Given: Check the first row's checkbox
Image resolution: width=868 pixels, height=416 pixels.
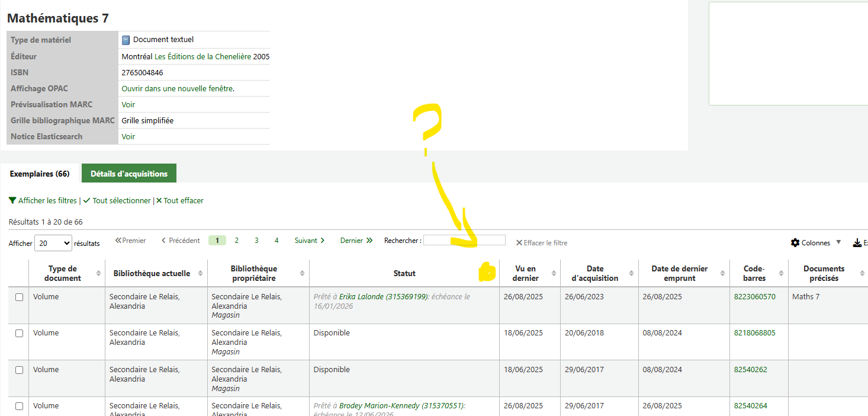Looking at the screenshot, I should pos(19,297).
